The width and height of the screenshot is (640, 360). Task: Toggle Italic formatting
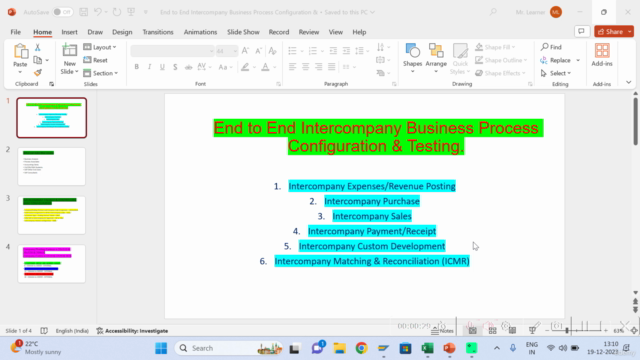coord(149,67)
